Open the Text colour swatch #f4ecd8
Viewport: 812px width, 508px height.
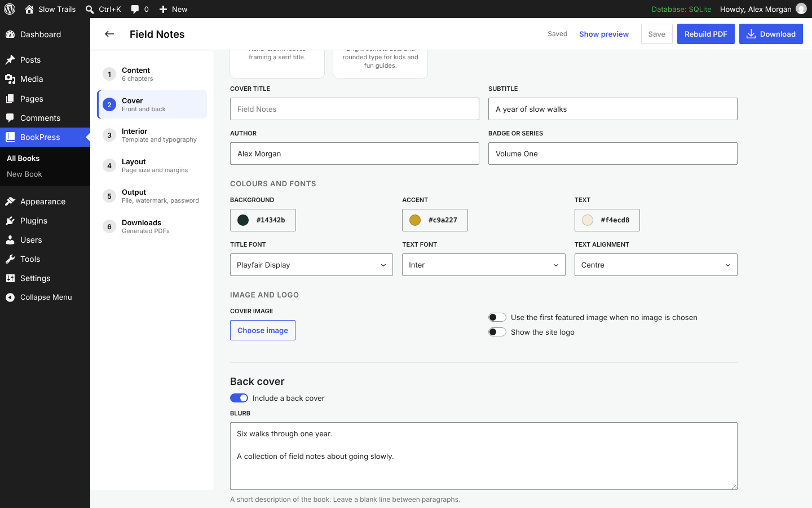(607, 220)
